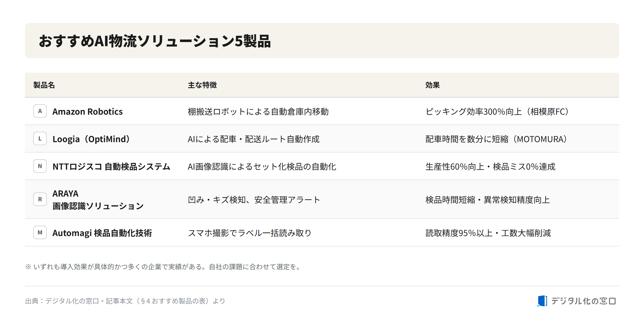The height and width of the screenshot is (331, 644).
Task: Click the 'M' badge beside Automagi
Action: [40, 232]
